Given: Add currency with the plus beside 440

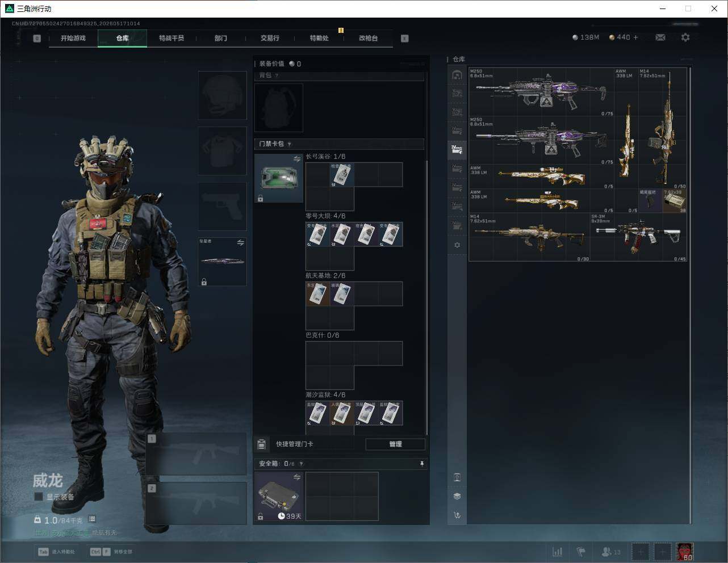Looking at the screenshot, I should click(635, 37).
